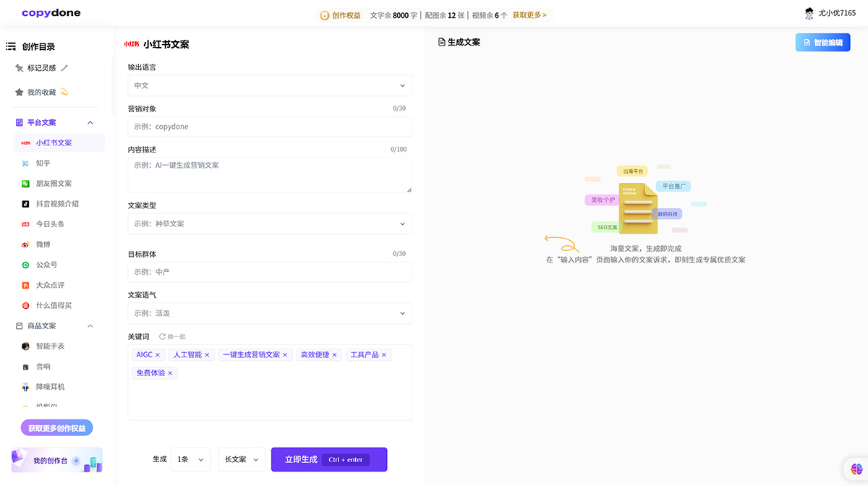Remove the AIGC keyword tag
This screenshot has width=868, height=486.
coord(158,354)
